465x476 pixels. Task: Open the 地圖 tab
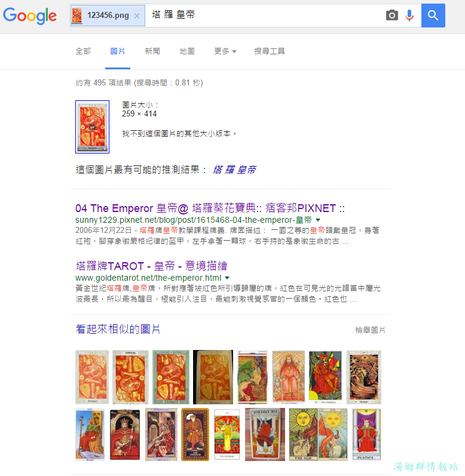pos(187,51)
